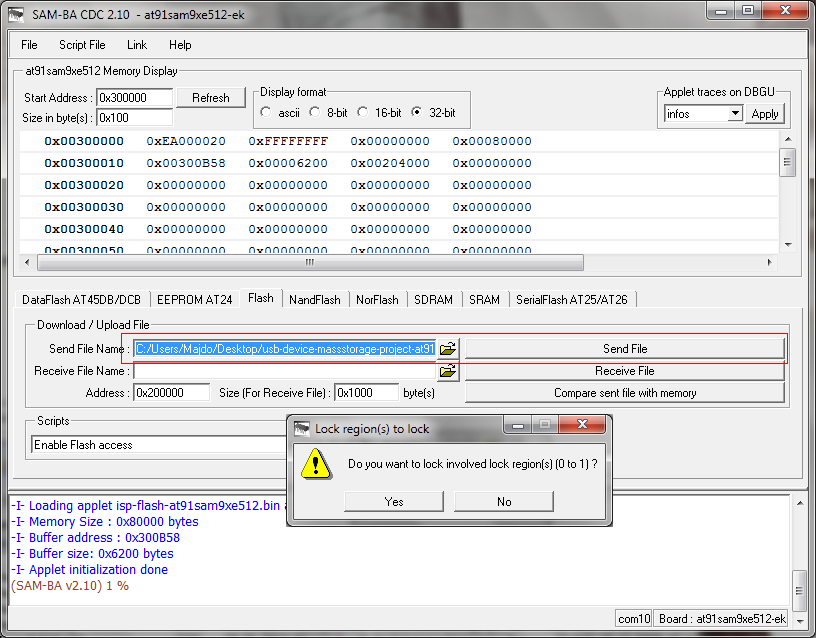Click horizontal scrollbar left arrow

[x=27, y=262]
